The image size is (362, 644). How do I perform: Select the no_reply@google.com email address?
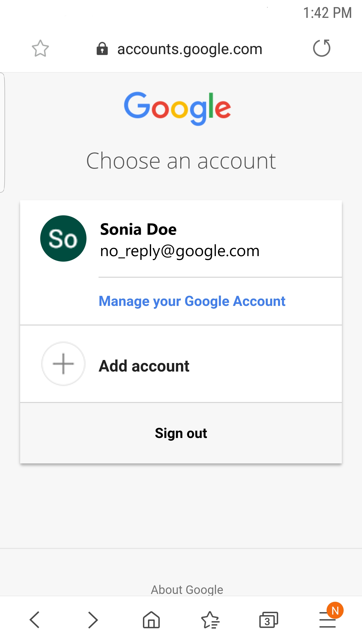click(180, 251)
